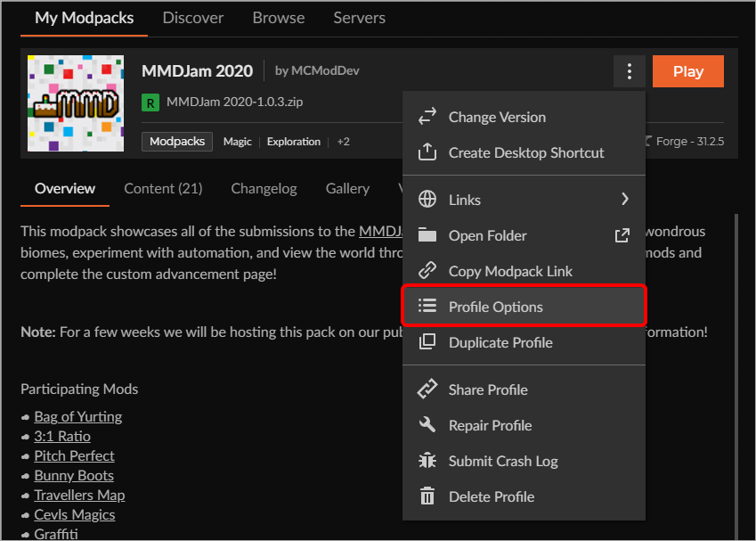Click the Submit Crash Log bug icon

coord(427,461)
